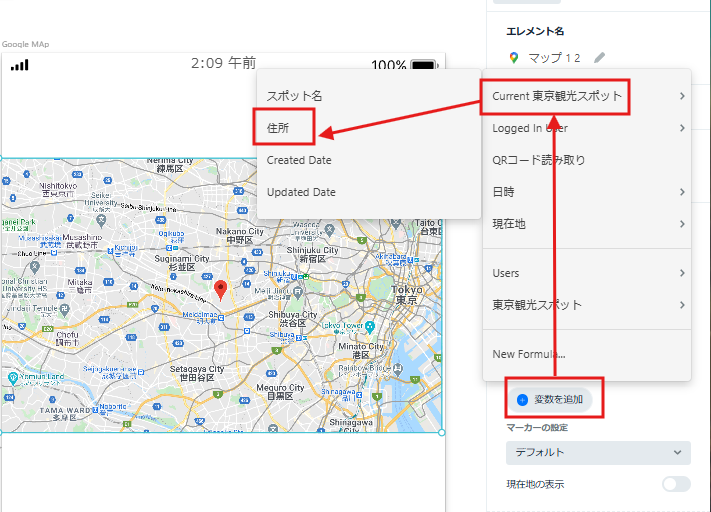
Task: Select the Users menu entry
Action: (x=587, y=273)
